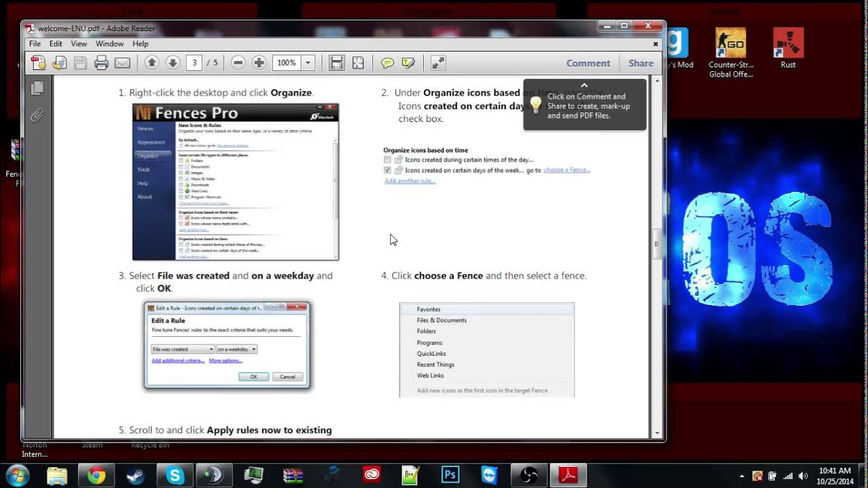Go to next page with down arrow
Image resolution: width=868 pixels, height=488 pixels.
[x=173, y=63]
